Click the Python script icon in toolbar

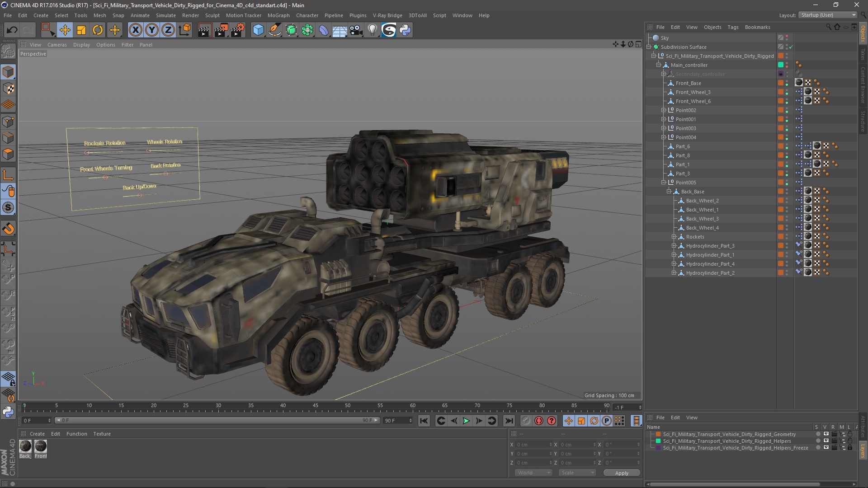click(x=405, y=30)
